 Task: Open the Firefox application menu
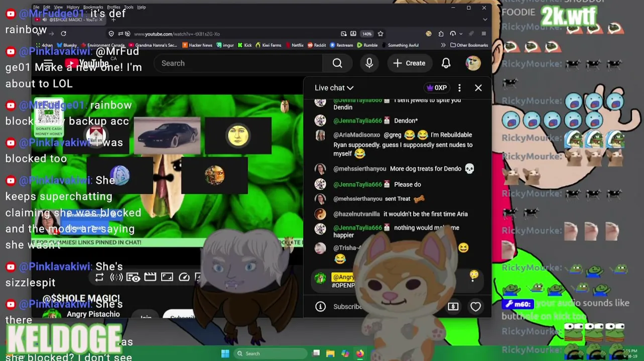pos(483,34)
